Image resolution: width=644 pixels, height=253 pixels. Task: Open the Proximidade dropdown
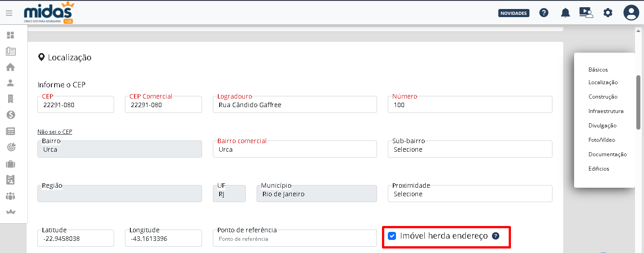pos(469,194)
